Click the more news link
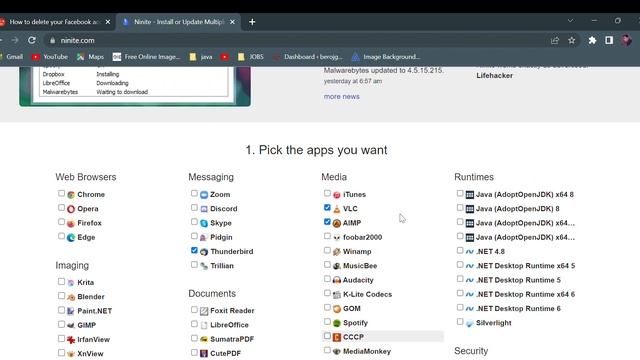The width and height of the screenshot is (640, 360). (342, 97)
